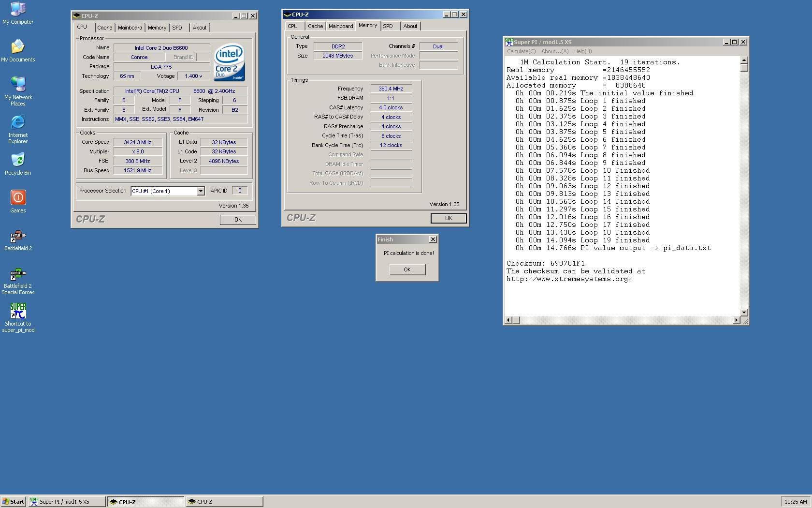
Task: Switch to the SPD tab in the Memory CPU-Z window
Action: coord(388,26)
